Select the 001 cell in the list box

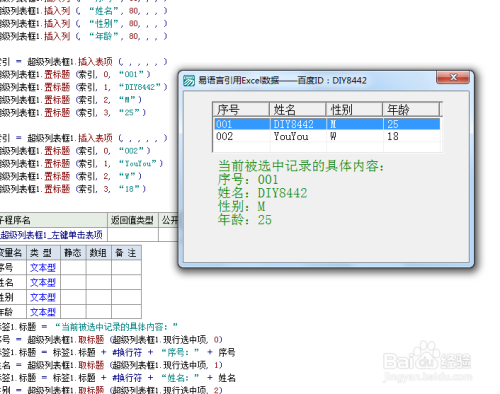(x=224, y=124)
